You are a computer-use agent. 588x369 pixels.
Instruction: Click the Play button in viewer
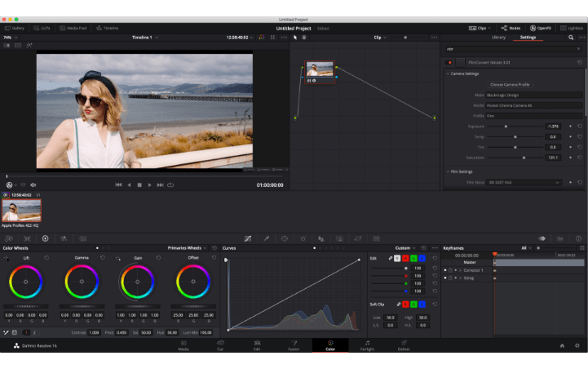point(149,185)
